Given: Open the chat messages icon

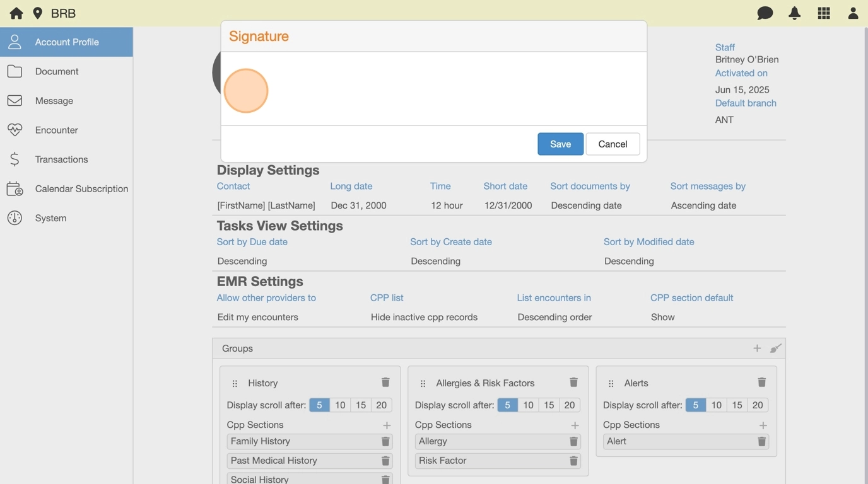Looking at the screenshot, I should click(x=765, y=13).
